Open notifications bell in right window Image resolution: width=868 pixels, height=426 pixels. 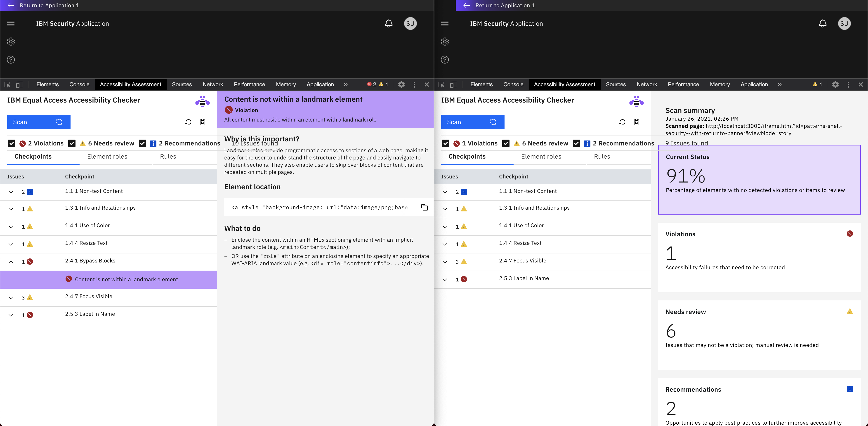coord(823,23)
